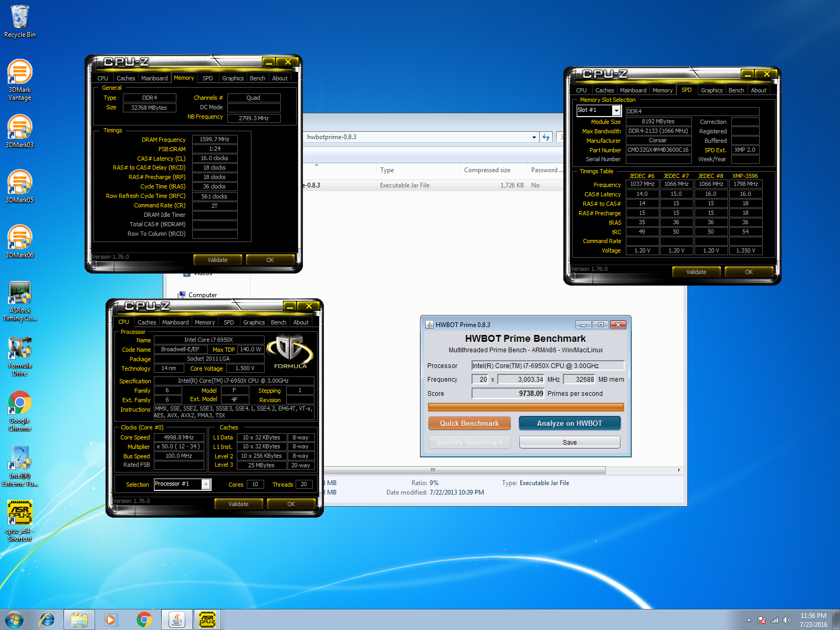Select About tab in top-left CPU-Z
This screenshot has height=630, width=840.
[280, 78]
